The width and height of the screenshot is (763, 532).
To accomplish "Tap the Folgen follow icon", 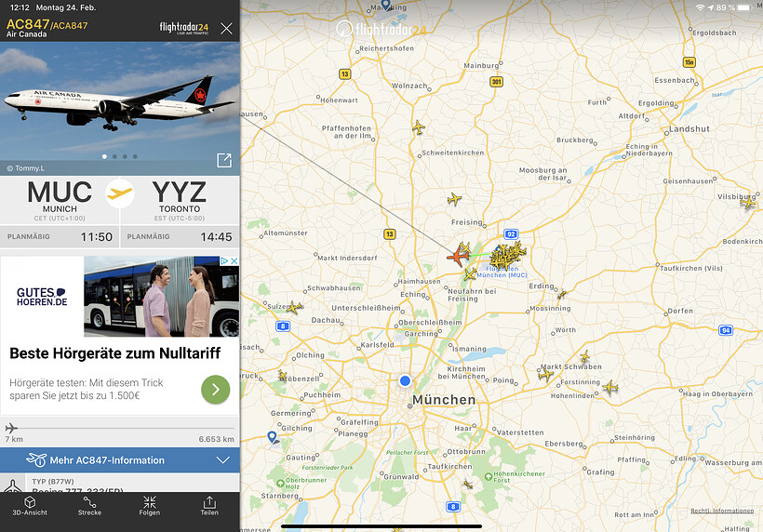I will point(150,506).
